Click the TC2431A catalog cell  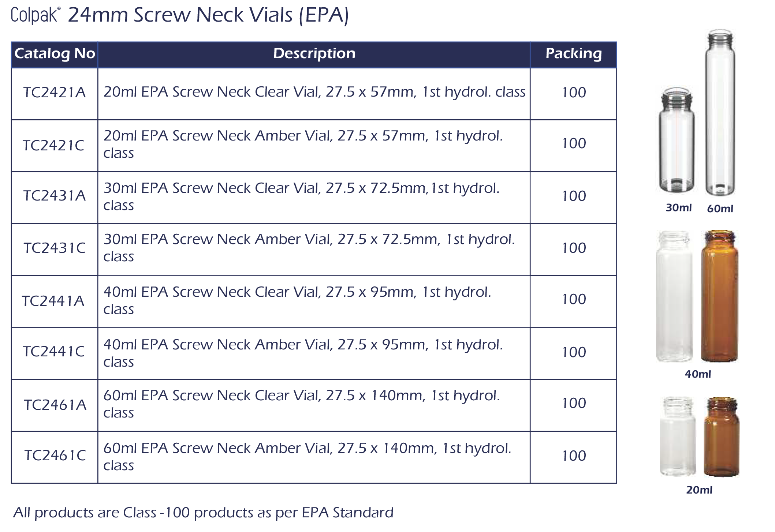point(55,196)
